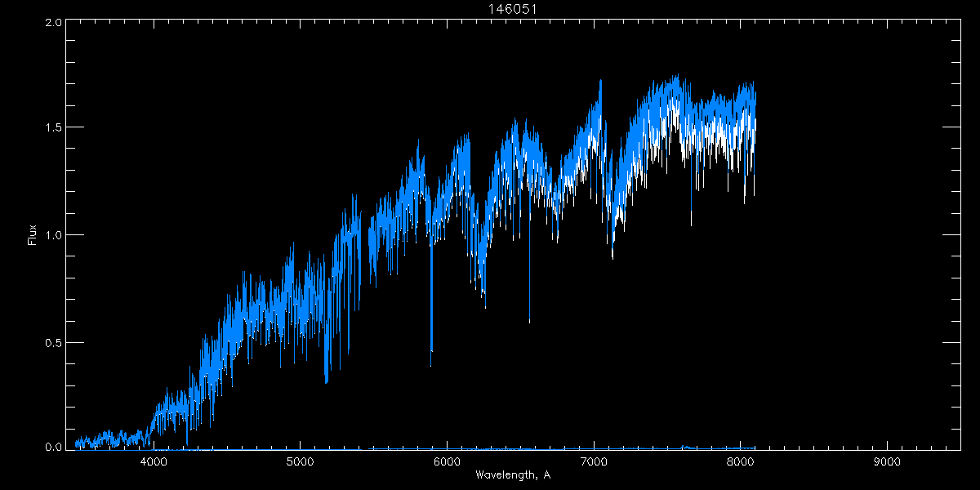The image size is (980, 490).
Task: Click the 1.5 flux tick label
Action: click(51, 128)
